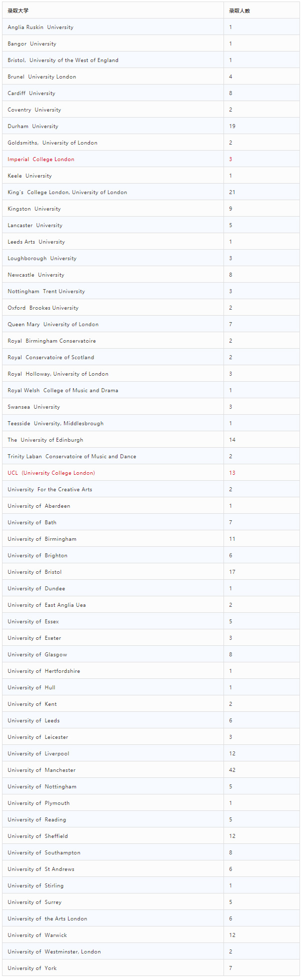The image size is (301, 980).
Task: Click University of Plymouth
Action: pyautogui.click(x=38, y=803)
